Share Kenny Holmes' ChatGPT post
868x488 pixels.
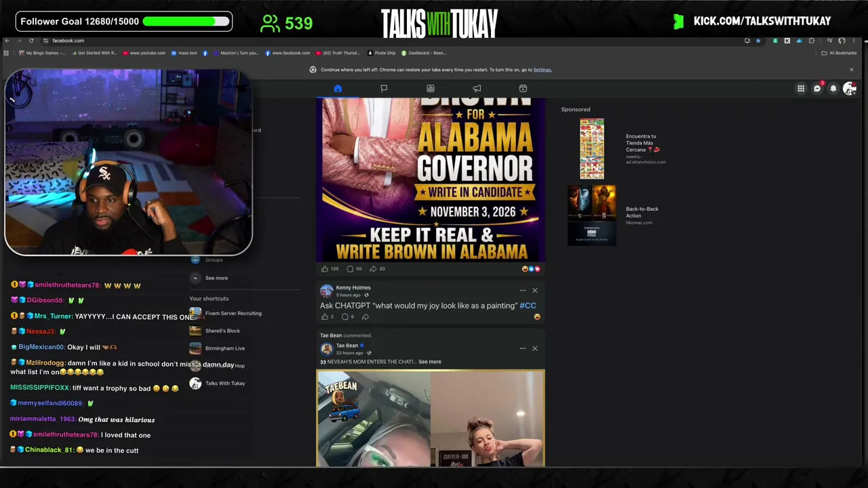[366, 317]
